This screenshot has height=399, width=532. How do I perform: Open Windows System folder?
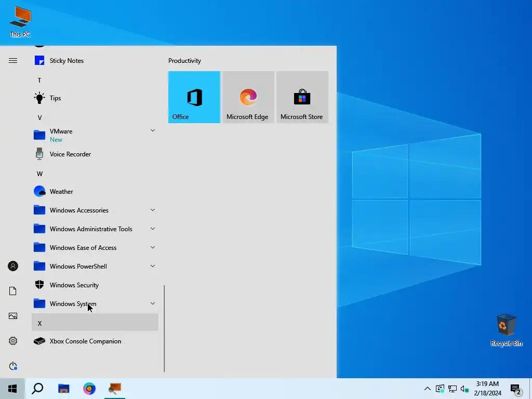coord(95,303)
